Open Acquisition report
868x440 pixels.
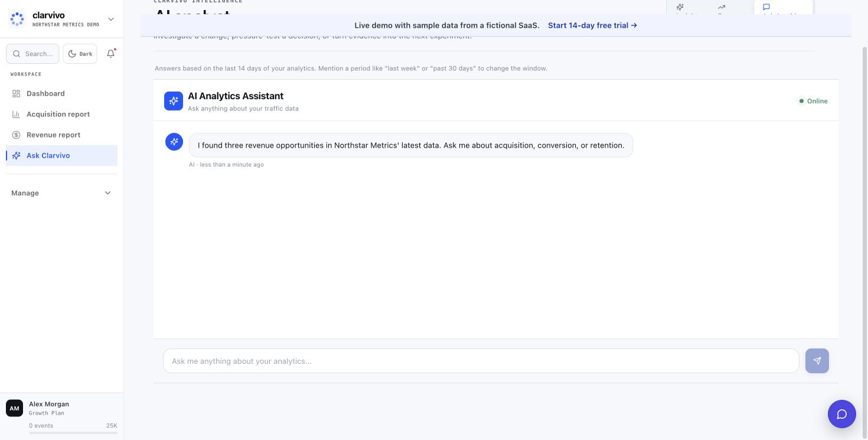pyautogui.click(x=61, y=114)
